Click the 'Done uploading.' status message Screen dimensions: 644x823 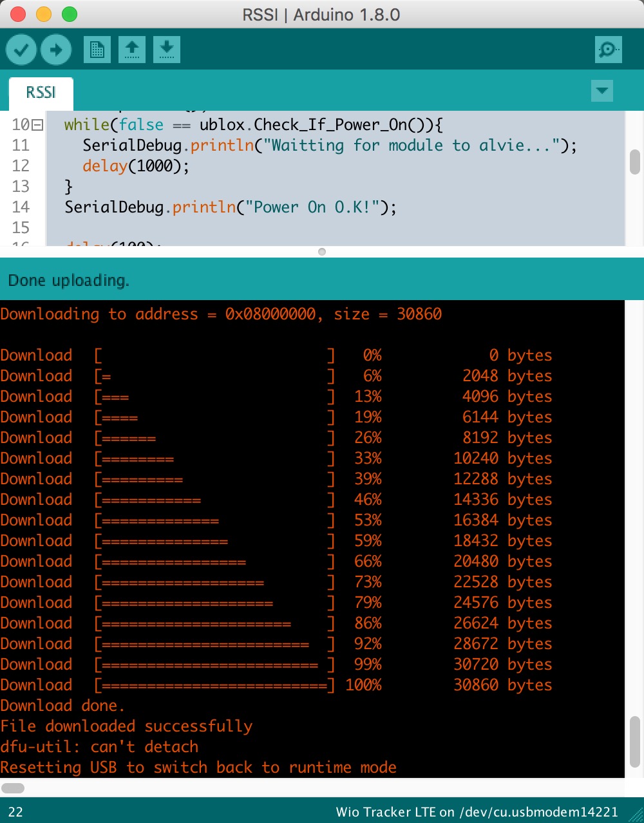tap(69, 281)
